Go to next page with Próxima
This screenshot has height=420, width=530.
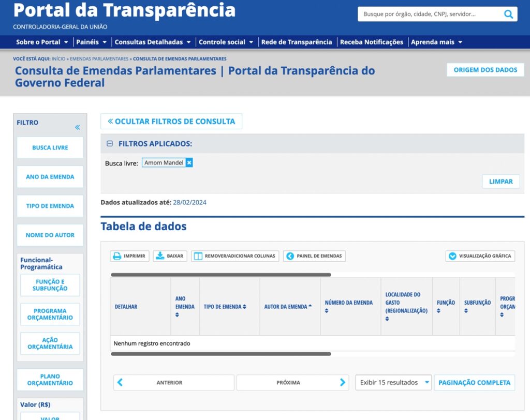click(292, 383)
